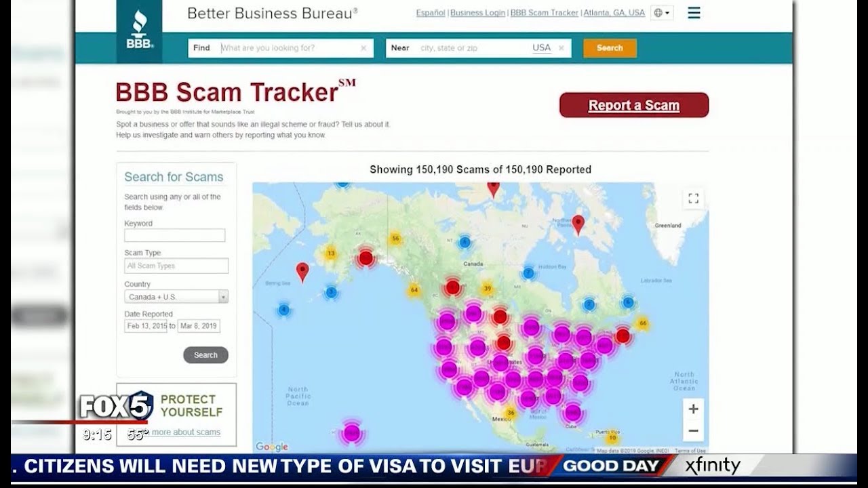Open the Business Login link
868x488 pixels.
click(477, 13)
